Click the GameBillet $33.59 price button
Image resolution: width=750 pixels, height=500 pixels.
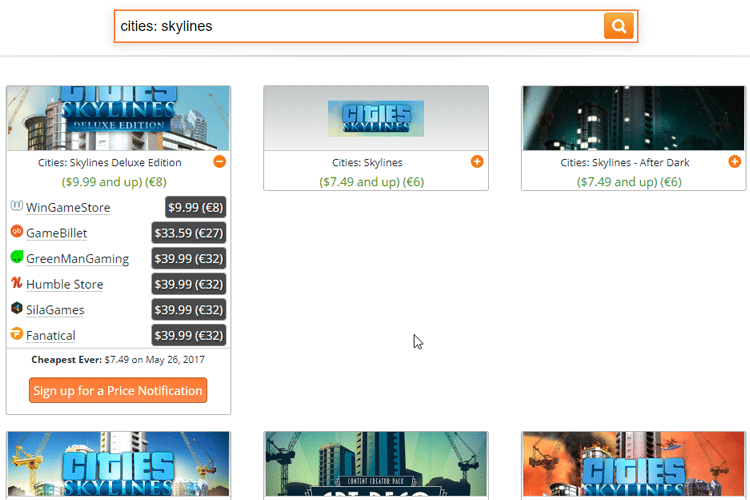click(x=189, y=233)
